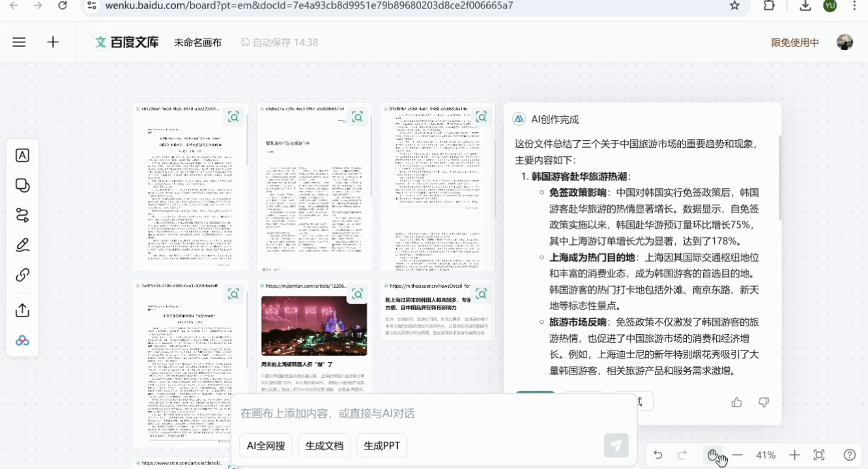Fit canvas to screen

(819, 455)
